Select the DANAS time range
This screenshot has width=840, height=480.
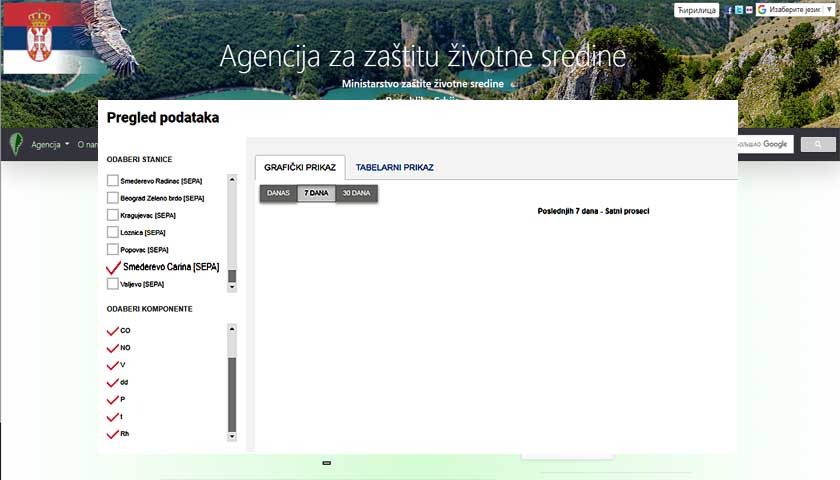click(278, 193)
